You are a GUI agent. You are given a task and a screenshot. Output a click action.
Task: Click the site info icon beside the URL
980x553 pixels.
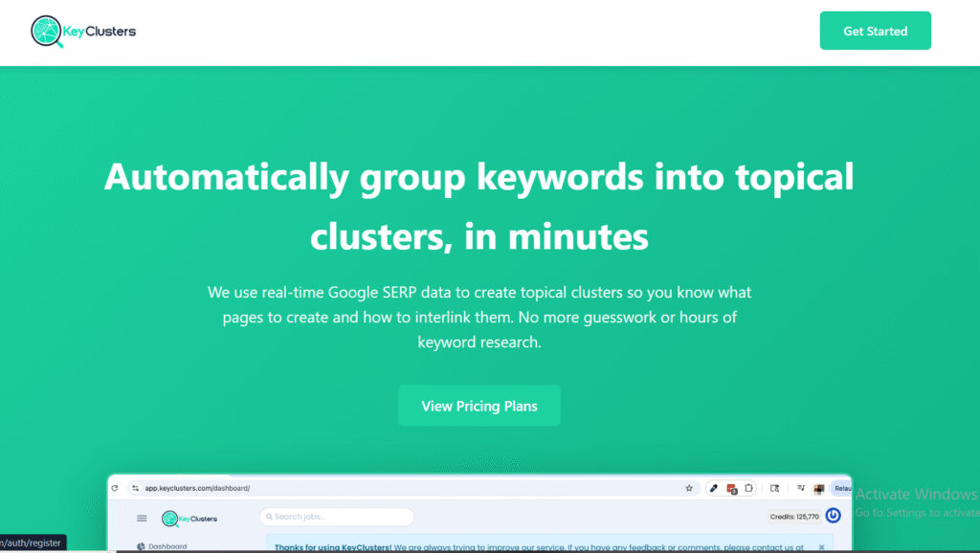point(134,488)
